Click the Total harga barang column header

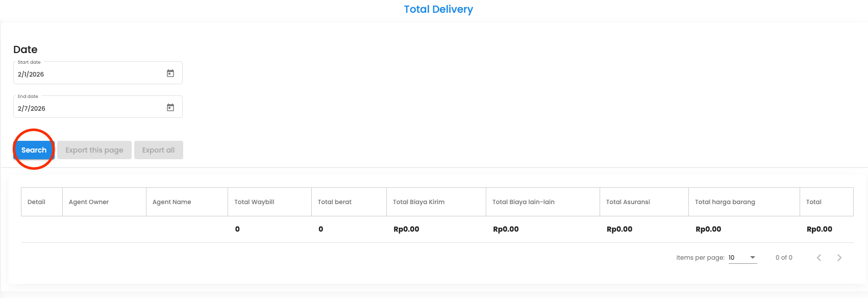[x=725, y=202]
